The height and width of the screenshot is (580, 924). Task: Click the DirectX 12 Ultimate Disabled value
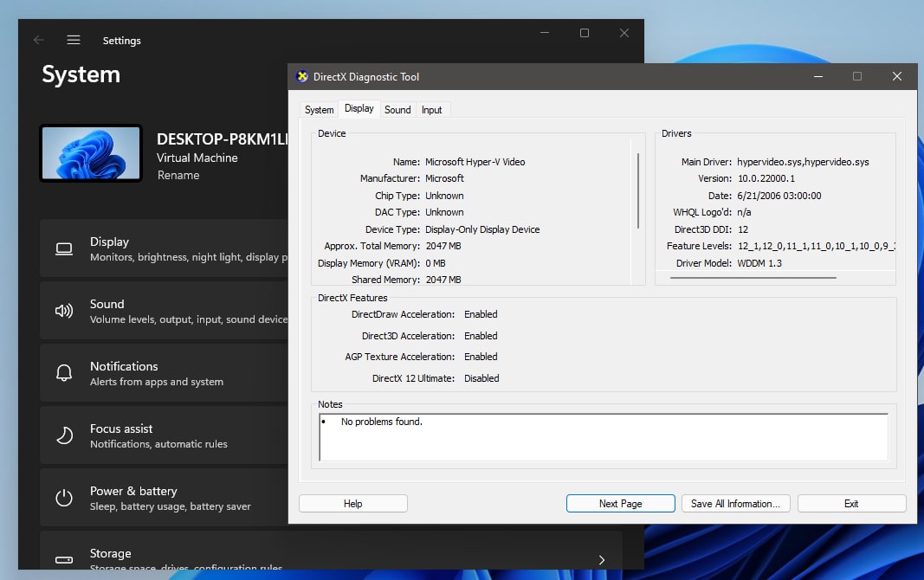click(481, 378)
